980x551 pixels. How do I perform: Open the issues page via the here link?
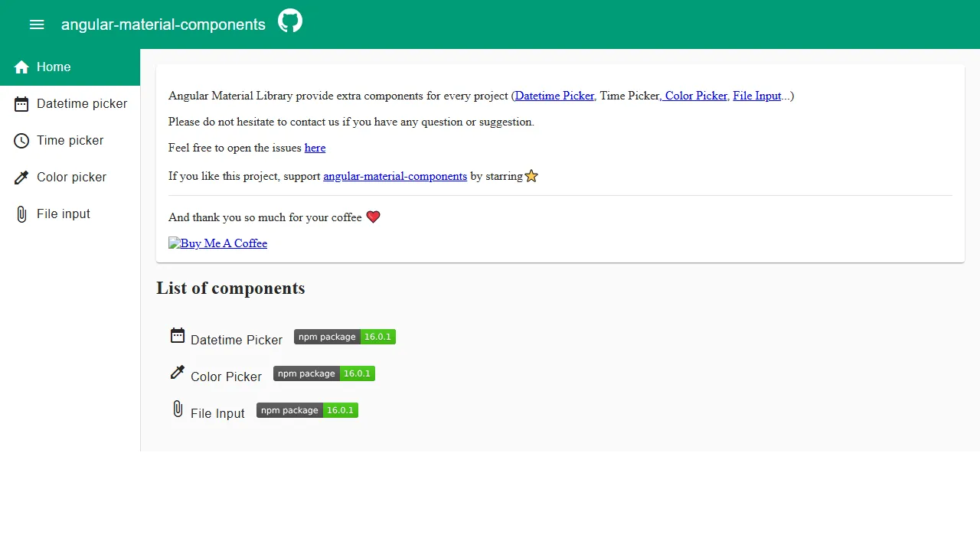(x=315, y=148)
